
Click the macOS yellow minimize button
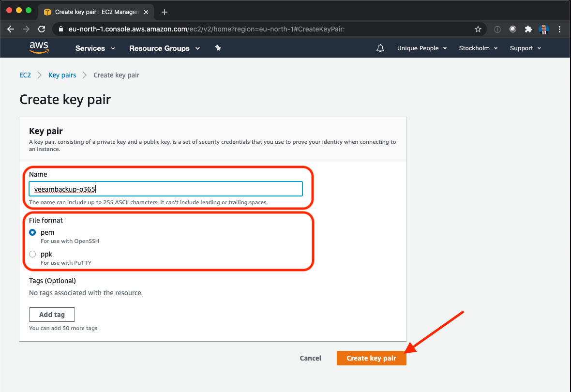[x=18, y=10]
